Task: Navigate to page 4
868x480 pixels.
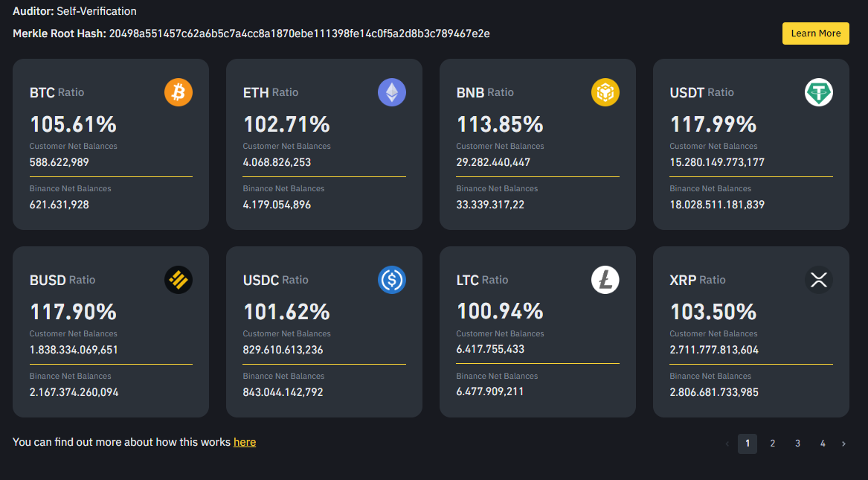Action: (x=823, y=444)
